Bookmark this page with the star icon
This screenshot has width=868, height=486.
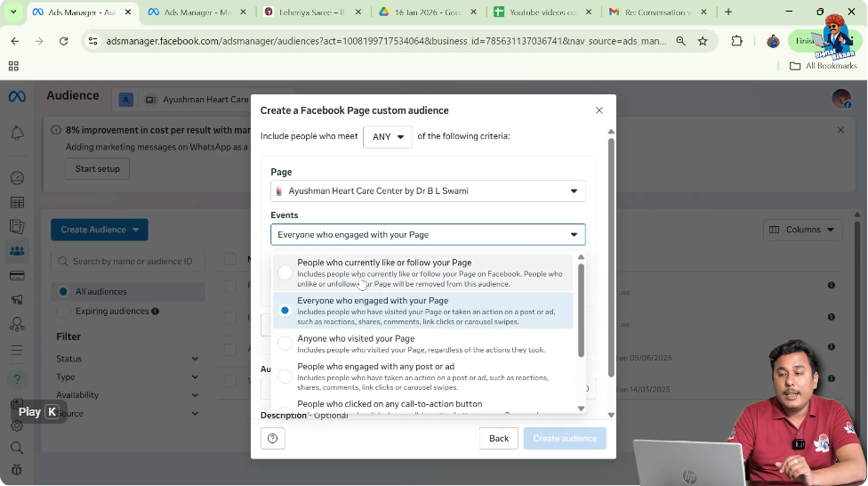[x=703, y=41]
